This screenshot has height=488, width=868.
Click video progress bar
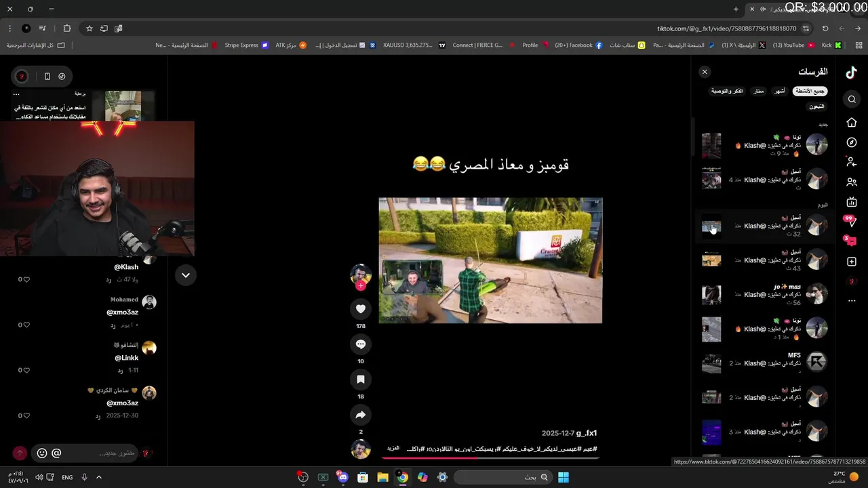pyautogui.click(x=490, y=457)
